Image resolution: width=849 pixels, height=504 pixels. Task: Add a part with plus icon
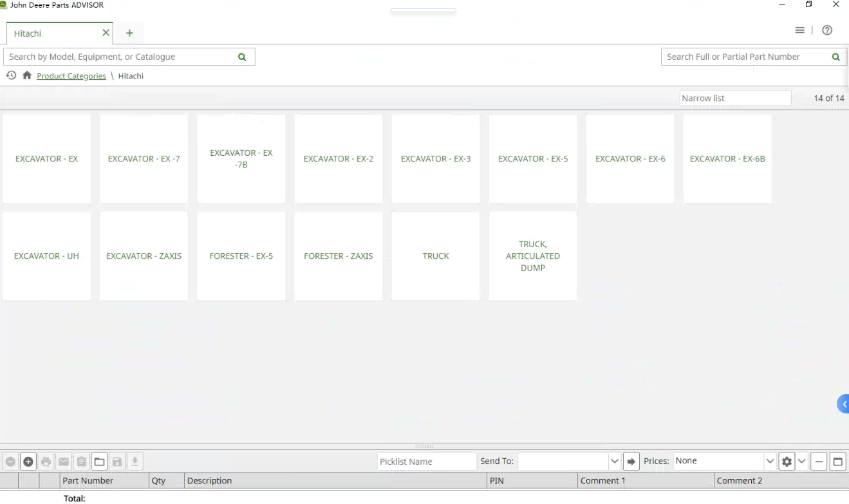coord(28,462)
